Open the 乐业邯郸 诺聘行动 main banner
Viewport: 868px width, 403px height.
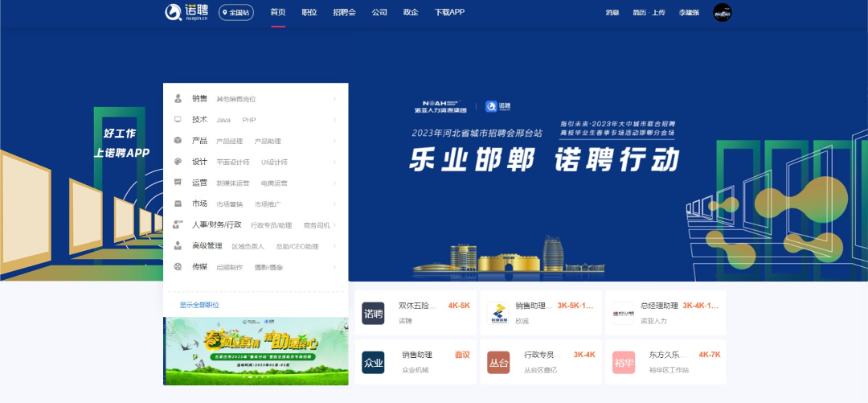545,160
